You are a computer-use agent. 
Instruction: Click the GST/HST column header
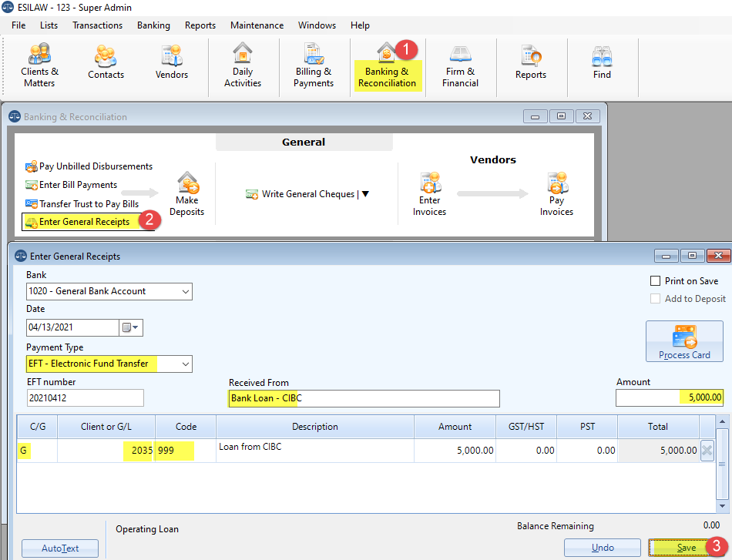click(526, 427)
